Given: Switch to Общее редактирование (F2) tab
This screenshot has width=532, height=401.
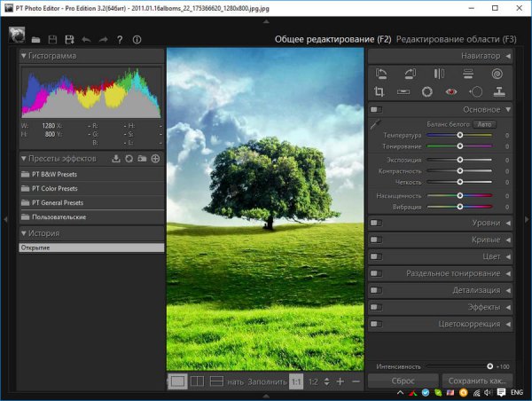Looking at the screenshot, I should coord(332,39).
